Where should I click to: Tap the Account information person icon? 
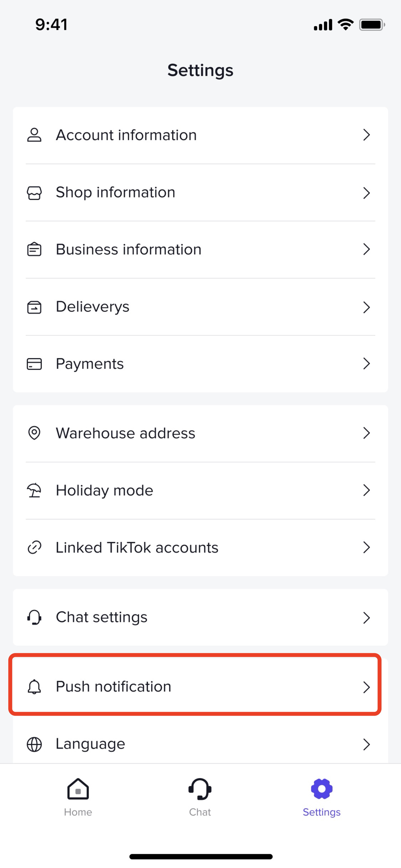[x=34, y=135]
